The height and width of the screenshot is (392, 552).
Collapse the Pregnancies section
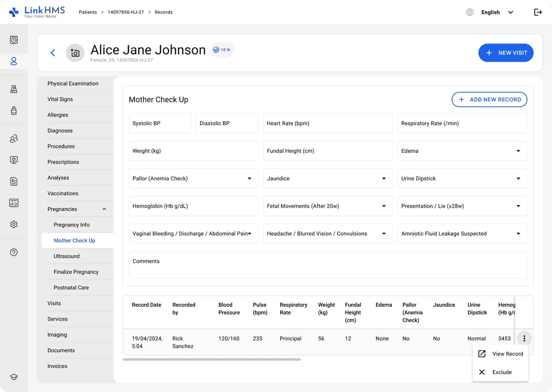click(104, 209)
